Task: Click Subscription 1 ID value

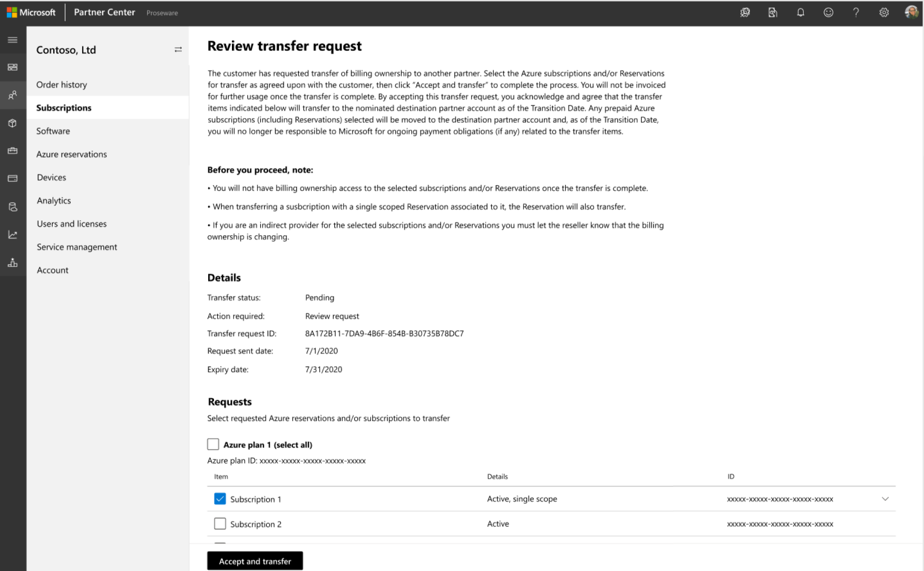Action: click(x=780, y=499)
